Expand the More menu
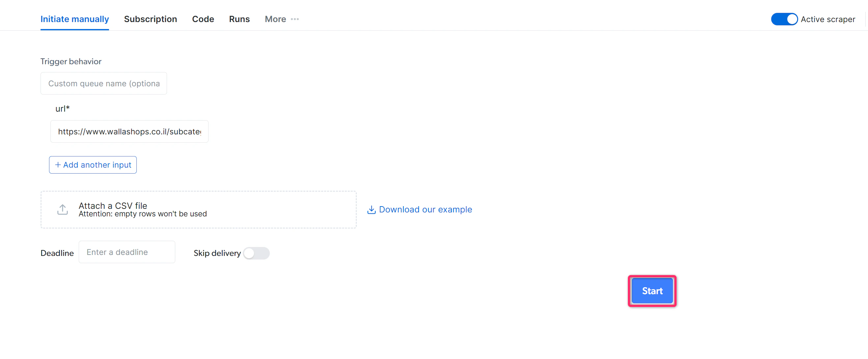The width and height of the screenshot is (868, 359). (275, 19)
